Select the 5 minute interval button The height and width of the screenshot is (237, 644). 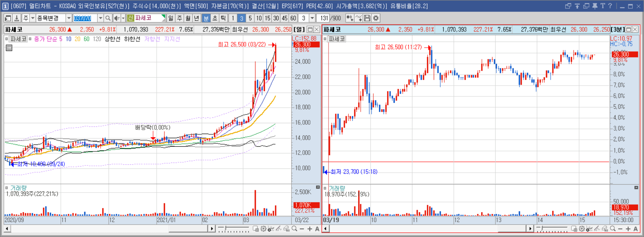[250, 18]
